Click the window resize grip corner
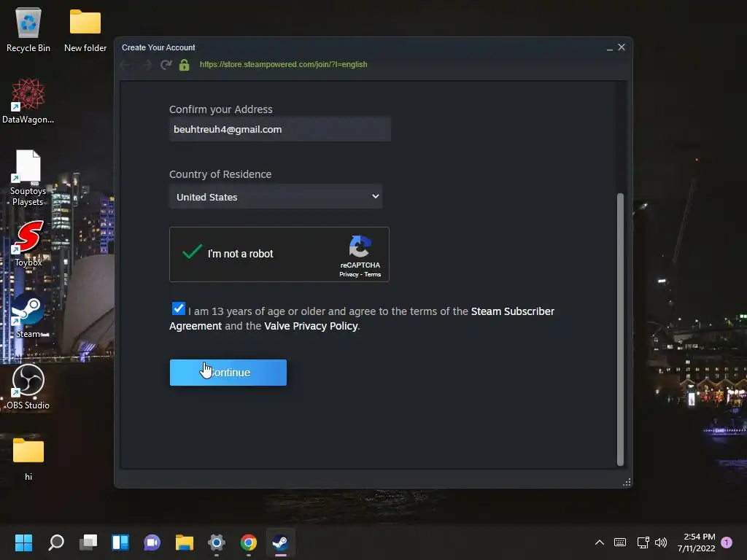The height and width of the screenshot is (560, 747). (x=627, y=483)
